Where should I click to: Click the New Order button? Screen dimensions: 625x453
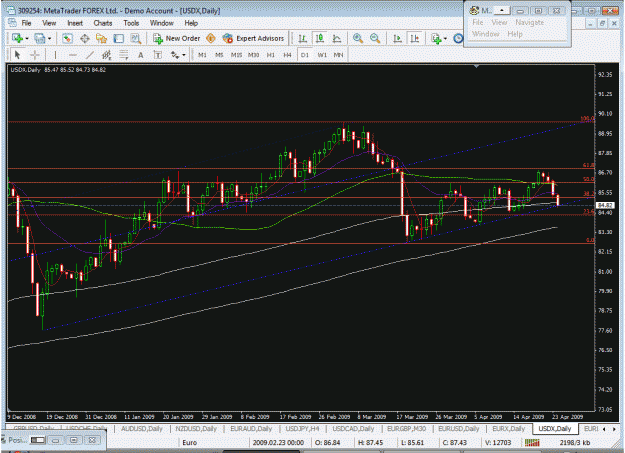point(177,38)
